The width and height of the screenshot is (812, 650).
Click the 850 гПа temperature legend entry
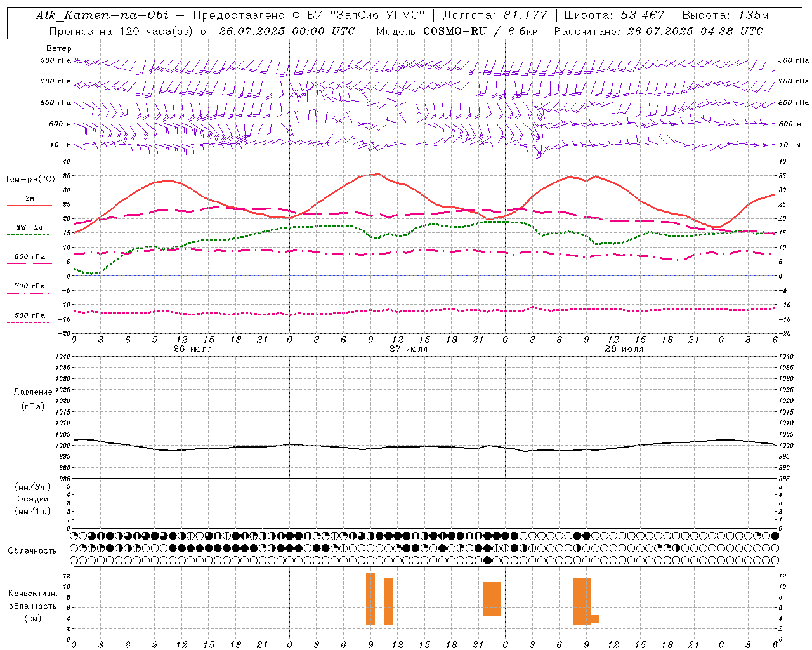point(29,257)
